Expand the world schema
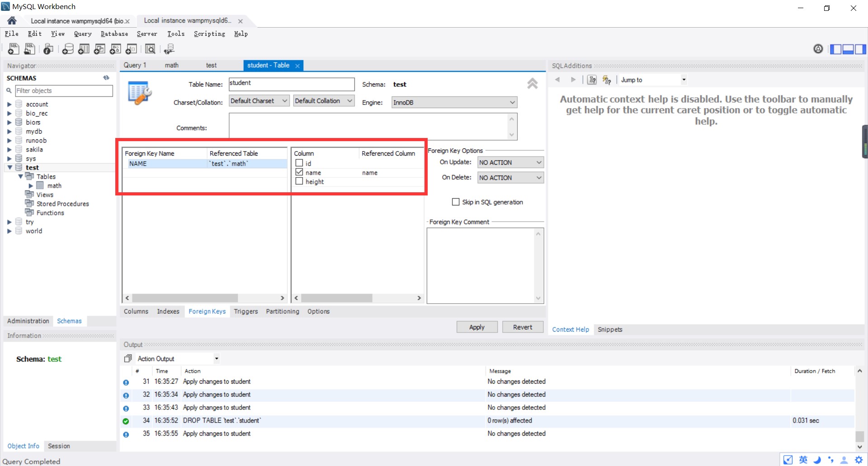The height and width of the screenshot is (466, 868). [9, 231]
